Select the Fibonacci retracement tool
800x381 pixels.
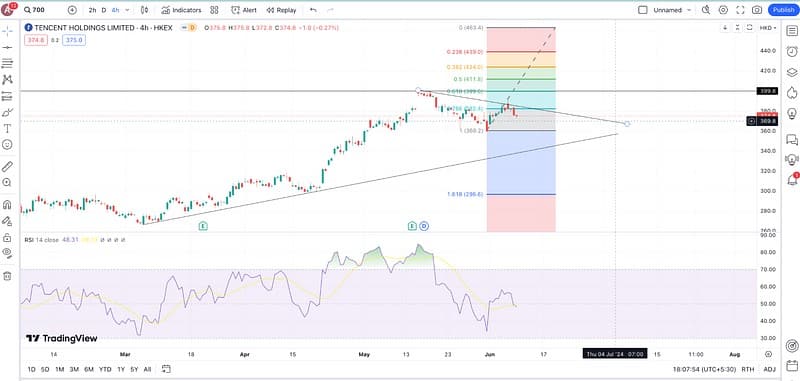(x=7, y=63)
